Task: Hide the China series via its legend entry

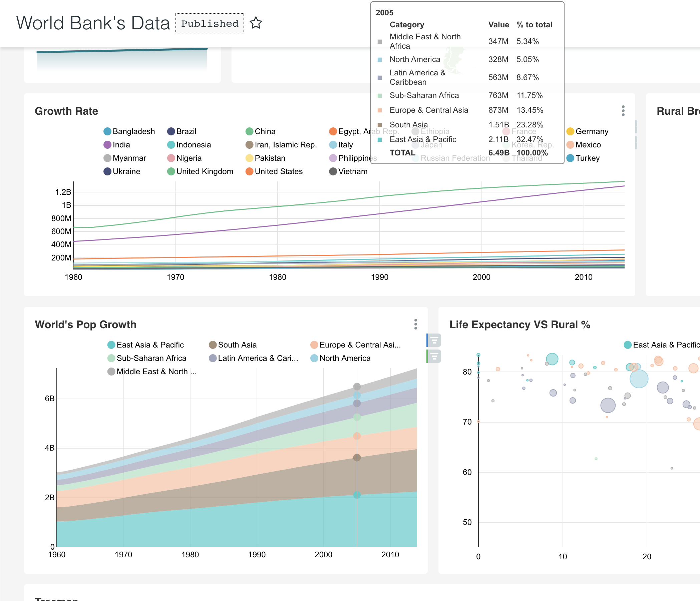Action: (x=249, y=131)
